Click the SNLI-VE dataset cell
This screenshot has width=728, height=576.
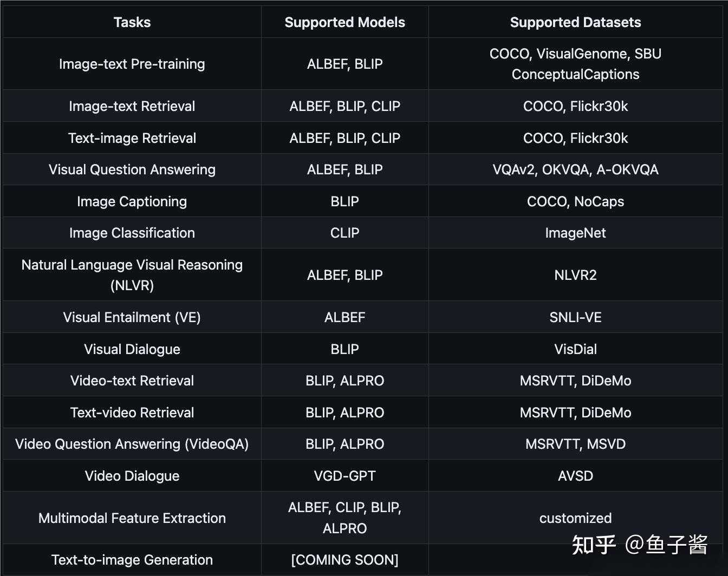pos(575,317)
